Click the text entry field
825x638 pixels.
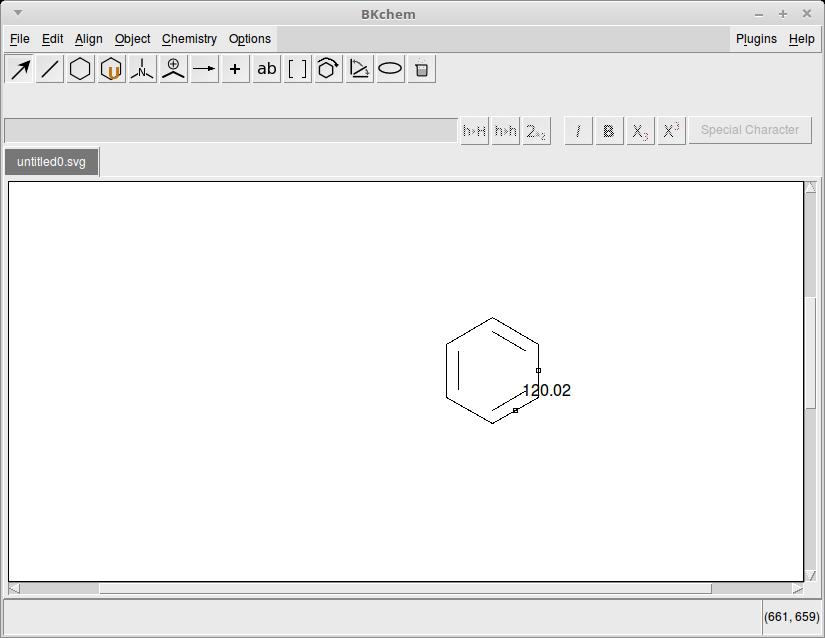pyautogui.click(x=230, y=130)
